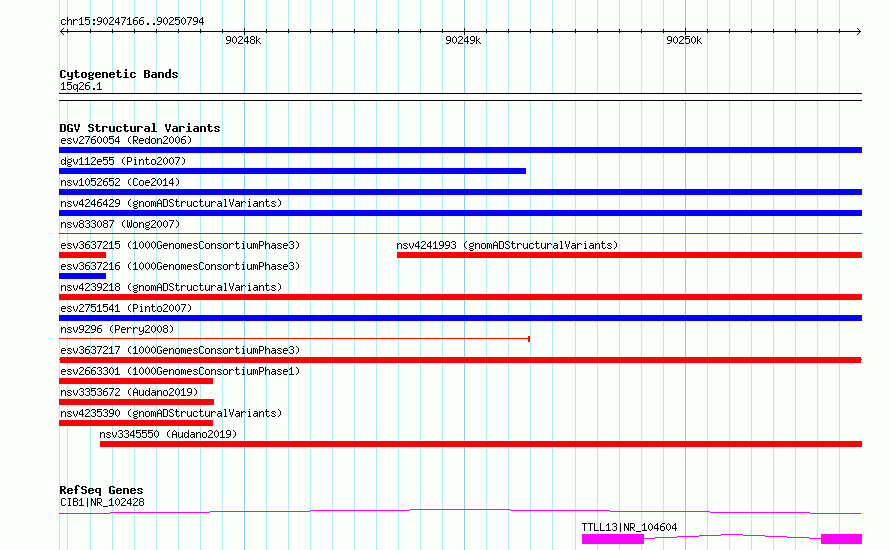Screen dimensions: 890x550
Task: Click the short red esv3637215 bar
Action: (82, 255)
